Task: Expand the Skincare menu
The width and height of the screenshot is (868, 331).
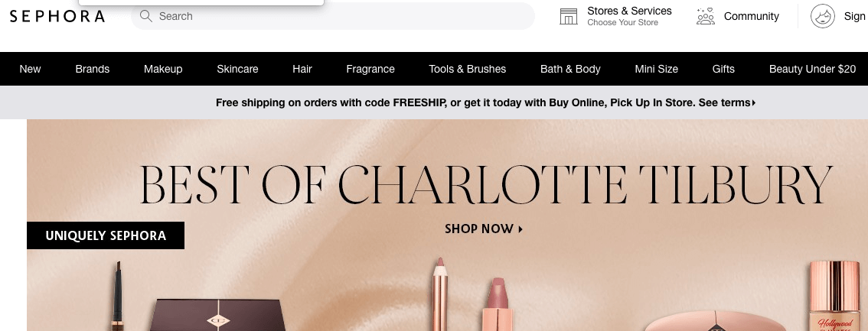Action: point(237,69)
